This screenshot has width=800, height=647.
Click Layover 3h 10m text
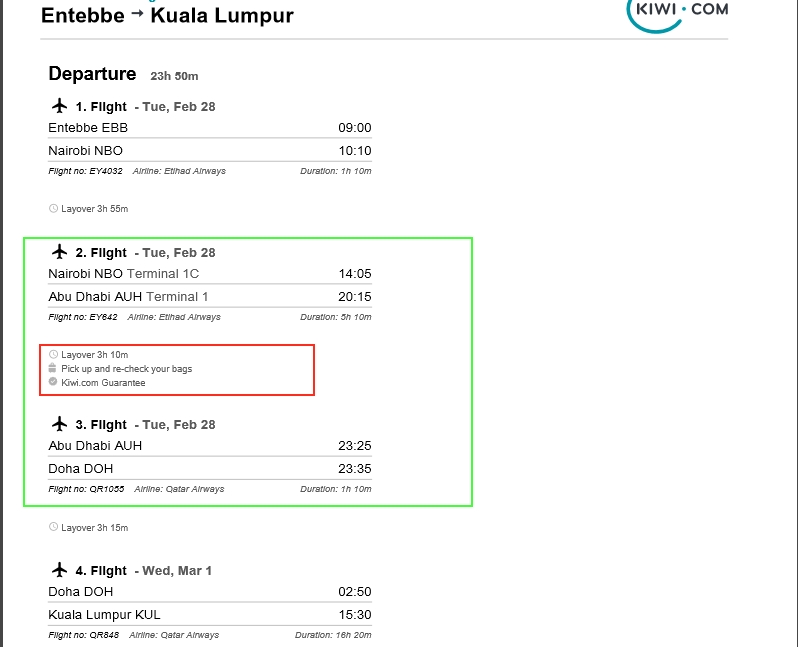pyautogui.click(x=94, y=355)
